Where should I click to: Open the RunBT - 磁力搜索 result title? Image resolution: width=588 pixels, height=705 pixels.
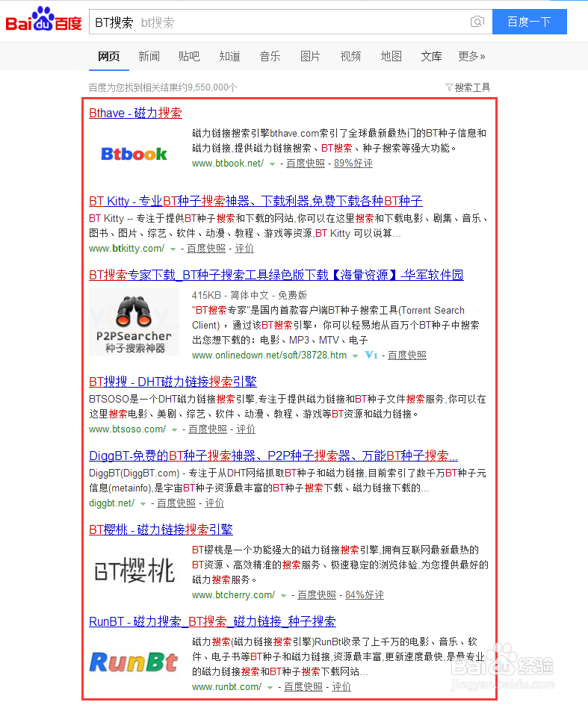click(212, 621)
